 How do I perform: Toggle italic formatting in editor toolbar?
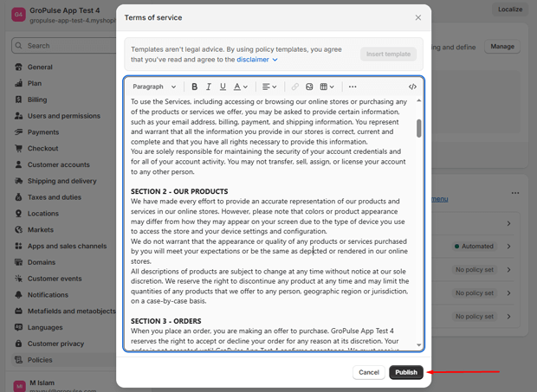(208, 87)
